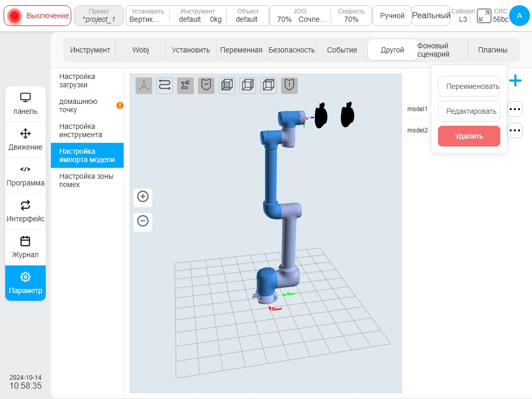Open the Collision L3 setting

463,16
